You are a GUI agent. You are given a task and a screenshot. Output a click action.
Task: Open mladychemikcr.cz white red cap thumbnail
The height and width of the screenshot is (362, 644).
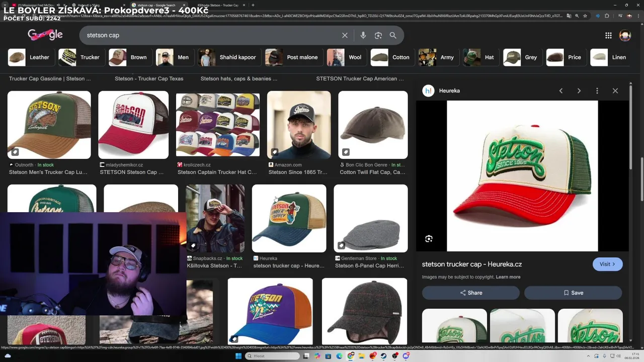click(x=133, y=125)
